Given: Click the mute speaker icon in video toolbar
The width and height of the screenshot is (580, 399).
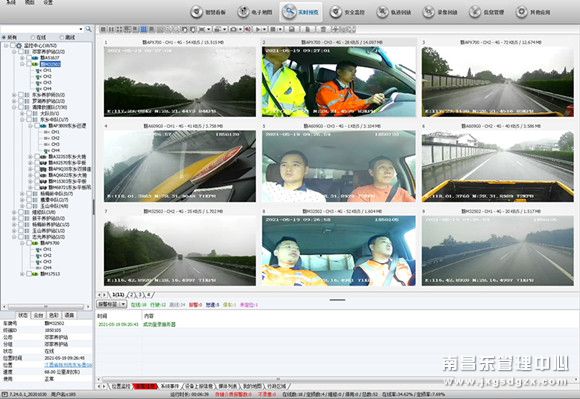Looking at the screenshot, I should point(248,29).
